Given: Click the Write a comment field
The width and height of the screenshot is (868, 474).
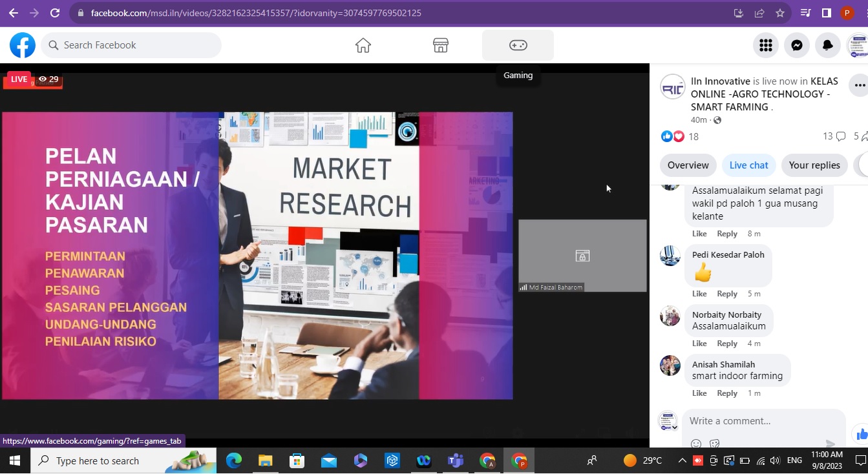Looking at the screenshot, I should click(756, 421).
